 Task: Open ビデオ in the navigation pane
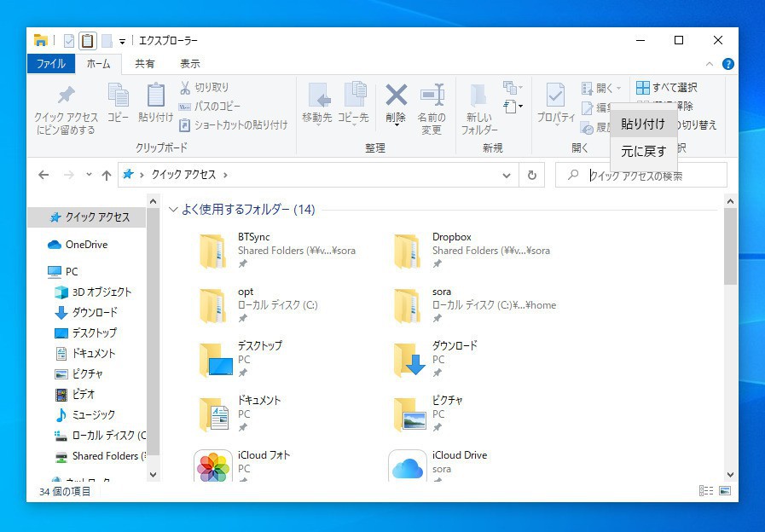[x=75, y=394]
